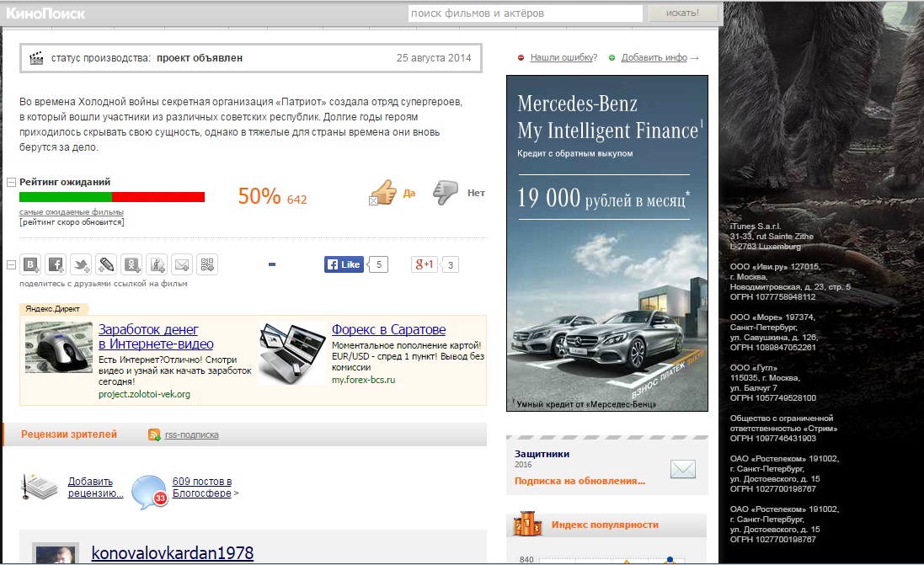
Task: Open the Нашли ошибку? link
Action: click(x=563, y=58)
